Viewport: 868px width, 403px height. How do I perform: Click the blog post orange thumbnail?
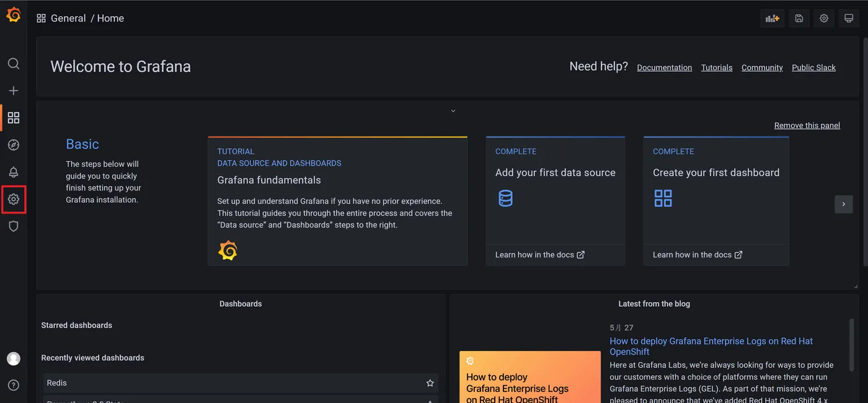[x=530, y=377]
